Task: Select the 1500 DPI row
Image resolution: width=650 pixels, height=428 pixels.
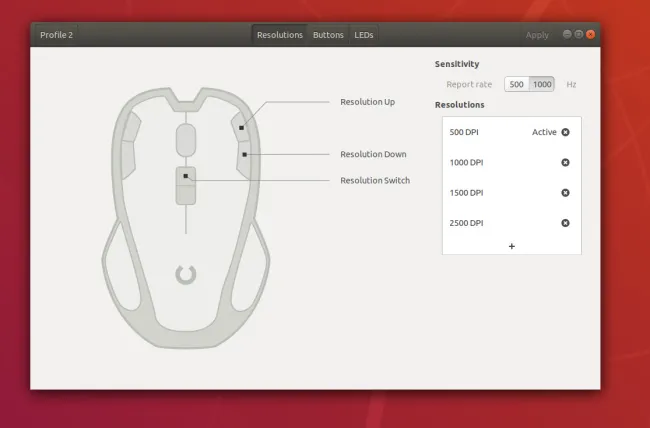Action: [x=512, y=192]
